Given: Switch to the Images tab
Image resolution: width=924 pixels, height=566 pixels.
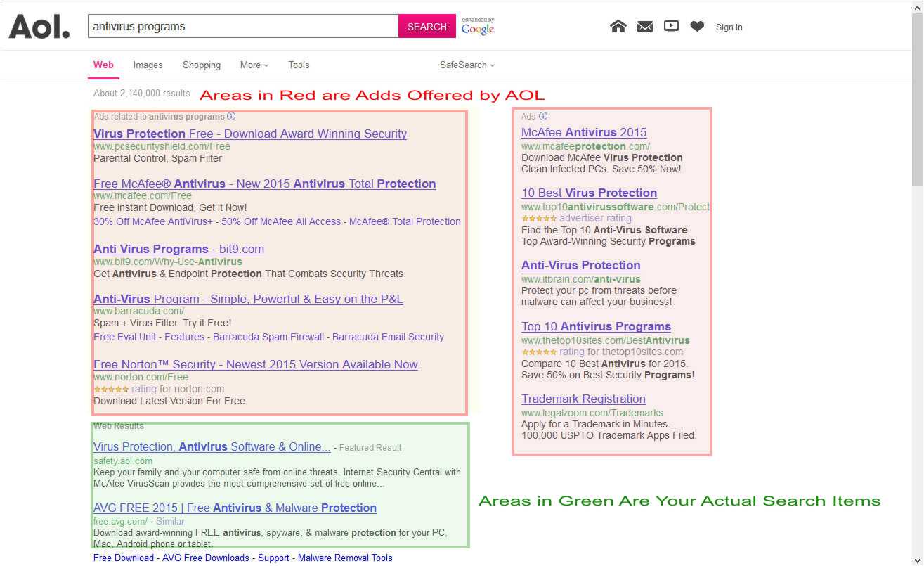Looking at the screenshot, I should 148,65.
